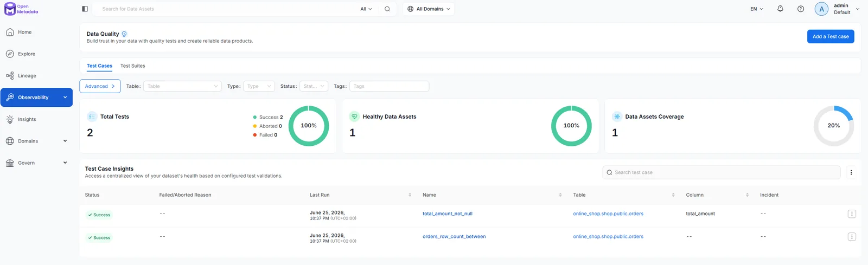The image size is (868, 265).
Task: Click the Success 2 legend entry
Action: click(268, 117)
